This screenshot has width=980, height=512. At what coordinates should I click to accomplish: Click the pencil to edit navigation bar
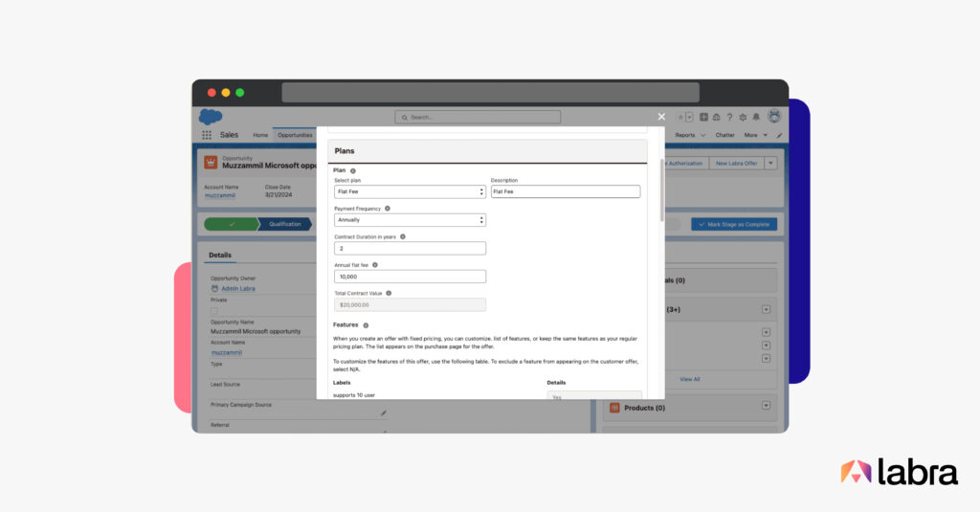(779, 135)
